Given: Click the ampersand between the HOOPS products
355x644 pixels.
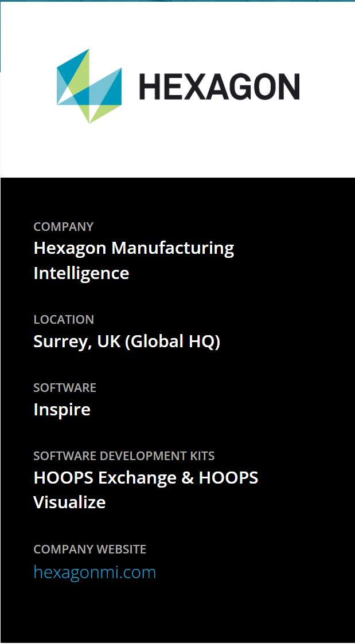Looking at the screenshot, I should [x=188, y=478].
